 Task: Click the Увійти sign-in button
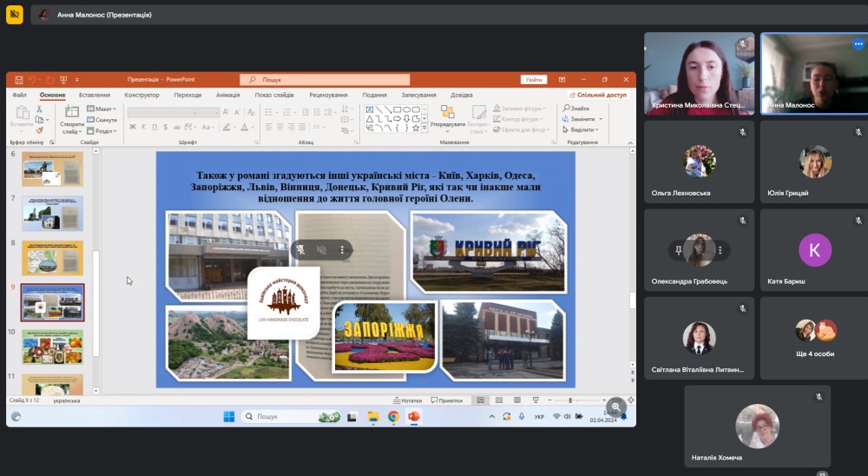(534, 79)
